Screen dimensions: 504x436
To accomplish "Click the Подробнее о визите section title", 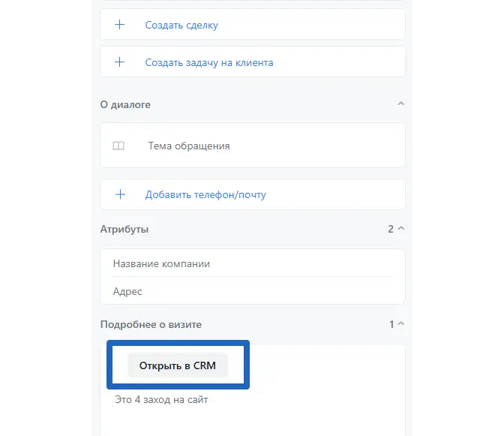I will [x=151, y=324].
